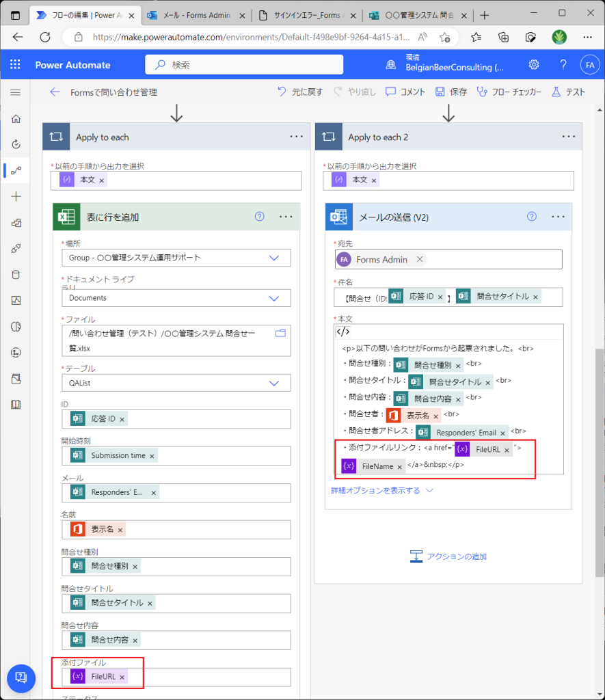This screenshot has width=605, height=700.
Task: Click the Create plus icon in sidebar
Action: pos(16,196)
